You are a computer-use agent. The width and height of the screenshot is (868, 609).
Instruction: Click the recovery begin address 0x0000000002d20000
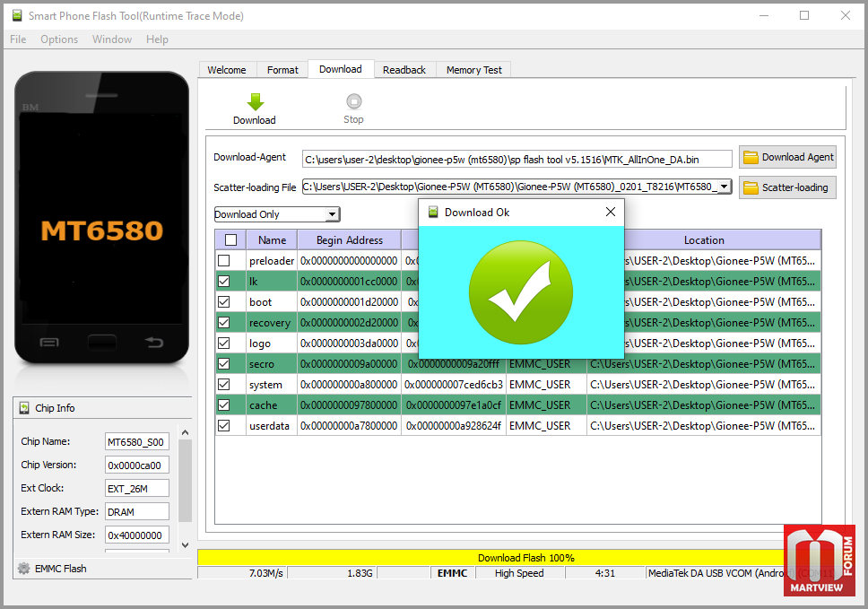(350, 322)
